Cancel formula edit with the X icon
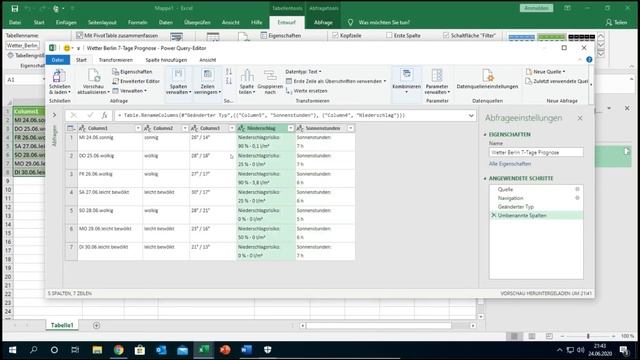The image size is (640, 360). pos(73,116)
